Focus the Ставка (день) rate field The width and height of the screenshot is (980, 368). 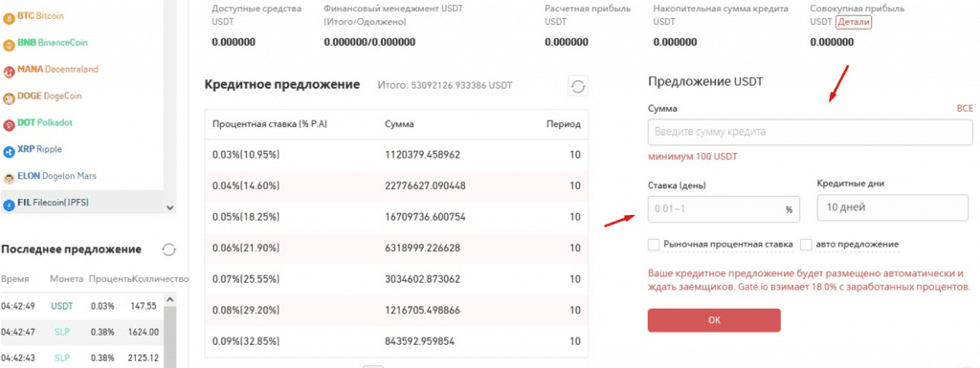[724, 209]
